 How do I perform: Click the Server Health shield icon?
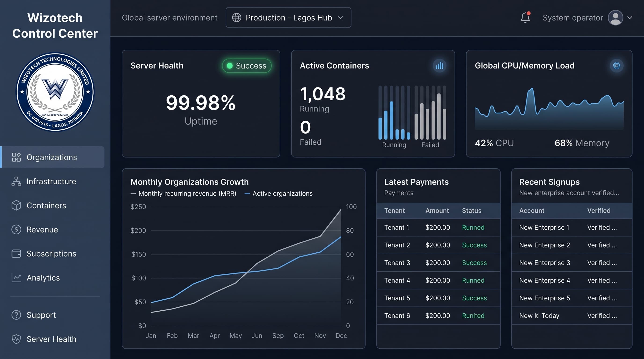click(x=16, y=339)
